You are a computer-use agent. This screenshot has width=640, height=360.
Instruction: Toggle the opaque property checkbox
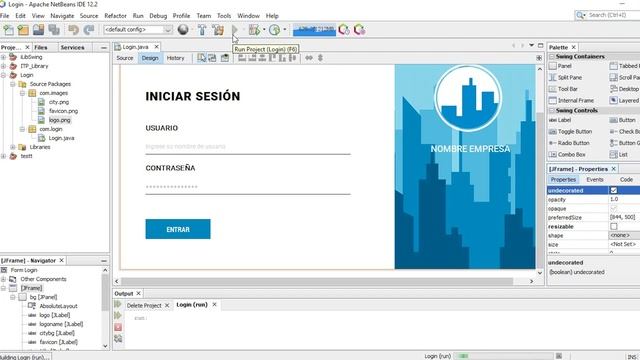click(613, 208)
